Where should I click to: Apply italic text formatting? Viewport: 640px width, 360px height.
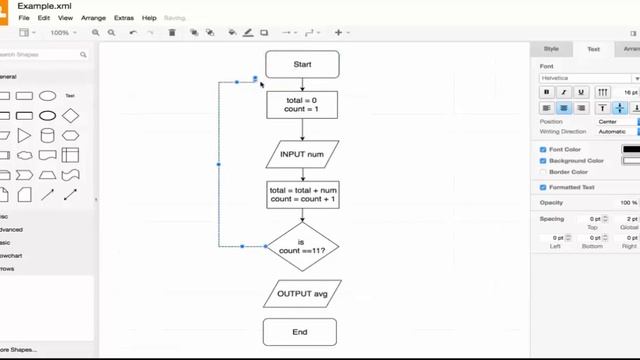pos(564,92)
